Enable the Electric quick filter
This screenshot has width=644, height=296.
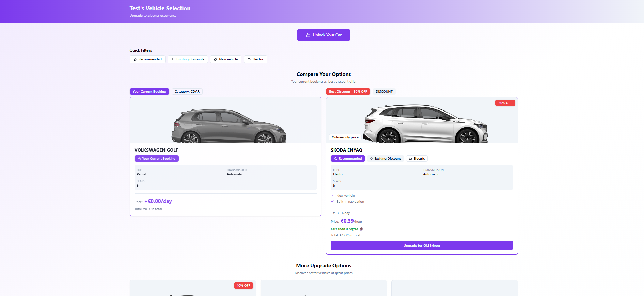click(x=255, y=59)
